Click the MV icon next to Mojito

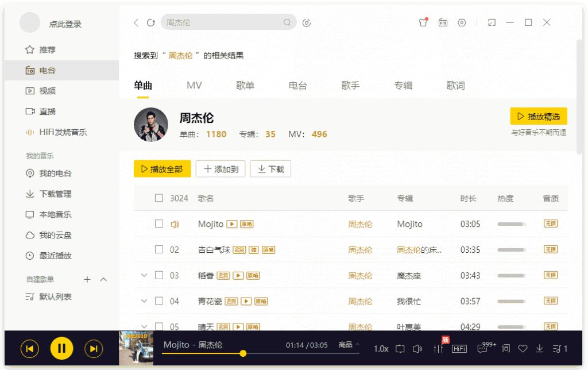[x=232, y=224]
